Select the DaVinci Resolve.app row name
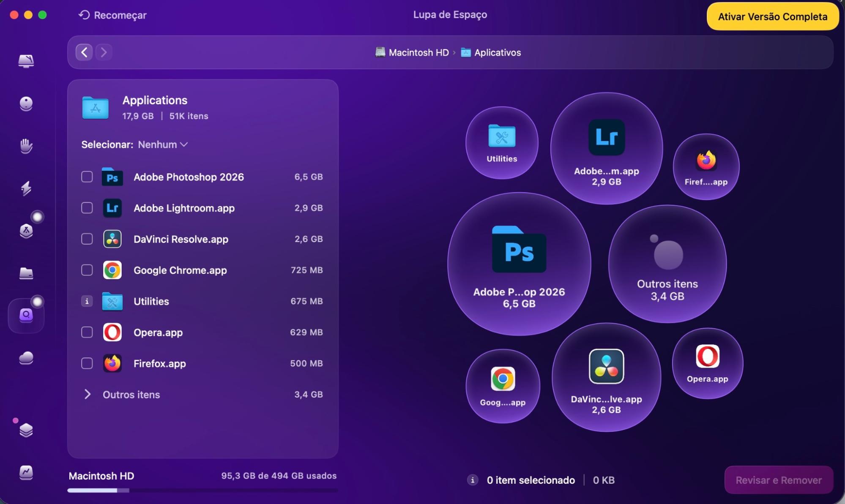This screenshot has height=504, width=845. 181,239
